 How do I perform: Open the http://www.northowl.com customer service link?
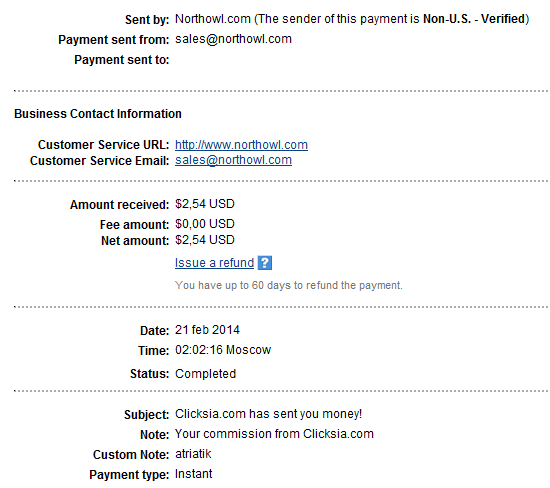(241, 145)
